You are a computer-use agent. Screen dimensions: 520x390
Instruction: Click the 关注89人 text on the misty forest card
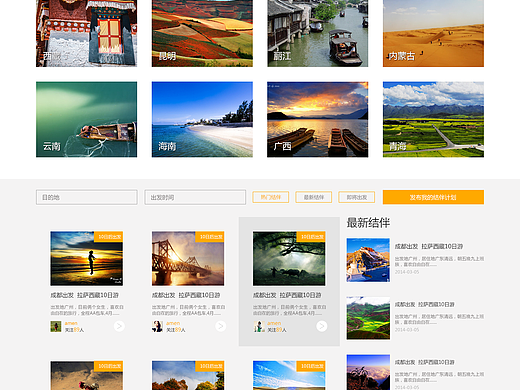tap(277, 330)
